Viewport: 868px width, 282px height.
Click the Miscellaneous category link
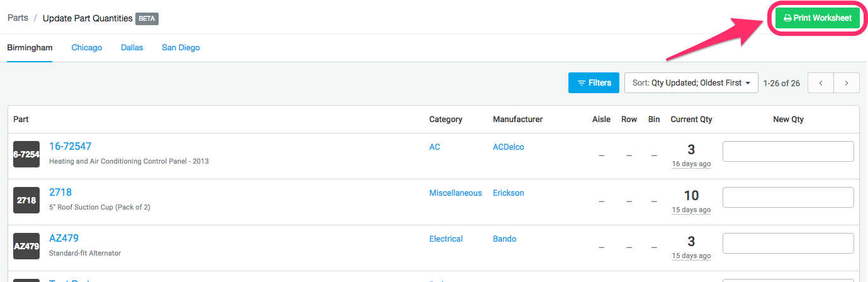(455, 193)
